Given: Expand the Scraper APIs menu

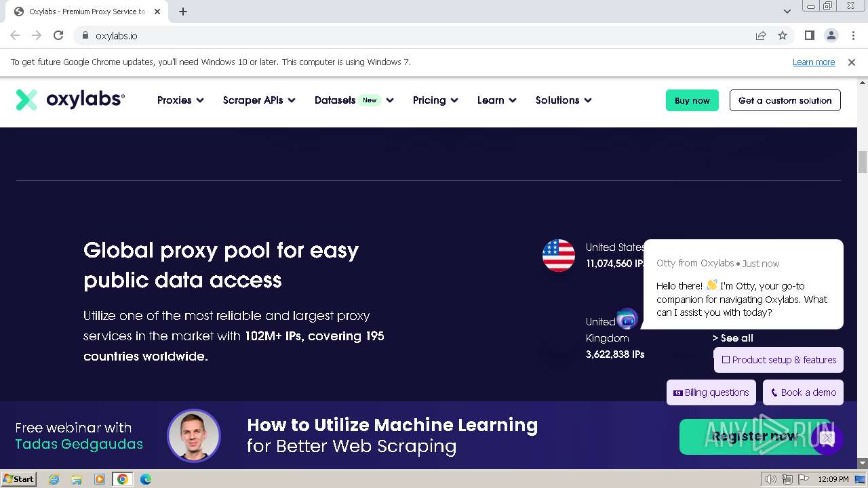Looking at the screenshot, I should click(x=259, y=100).
